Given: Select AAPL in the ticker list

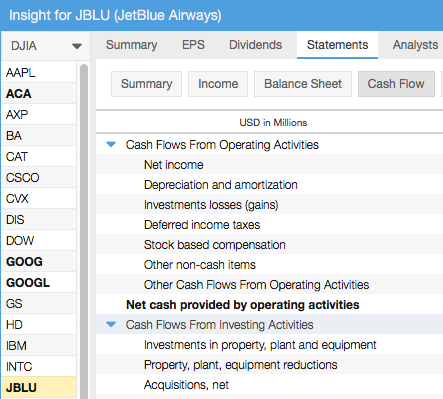Looking at the screenshot, I should [x=39, y=72].
